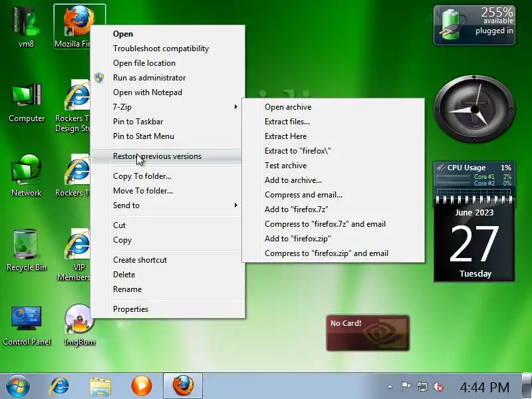This screenshot has height=399, width=532.
Task: Choose Compress to "firefox.zip" and email
Action: pyautogui.click(x=333, y=253)
